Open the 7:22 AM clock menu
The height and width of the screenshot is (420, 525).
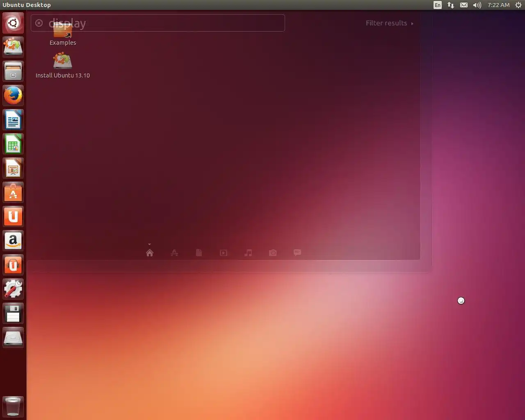click(499, 5)
